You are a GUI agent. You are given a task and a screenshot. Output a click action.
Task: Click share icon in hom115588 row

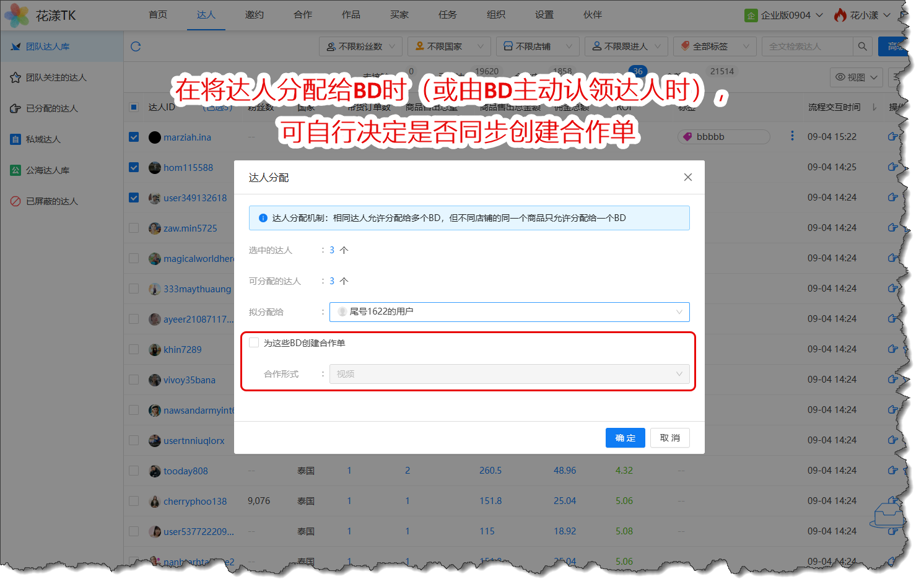pos(892,167)
